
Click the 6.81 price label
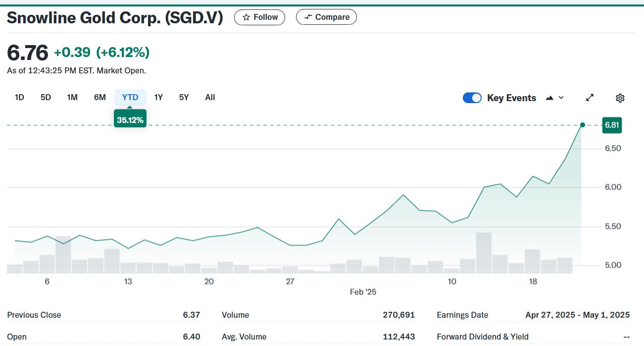612,125
